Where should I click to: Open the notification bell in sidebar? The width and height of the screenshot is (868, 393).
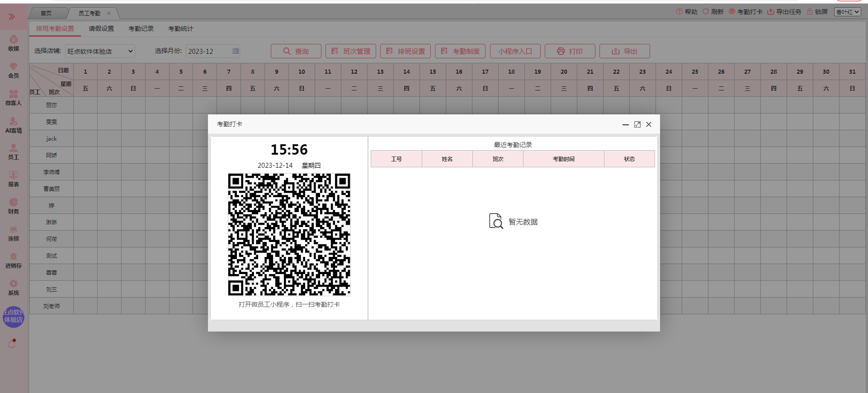click(12, 344)
